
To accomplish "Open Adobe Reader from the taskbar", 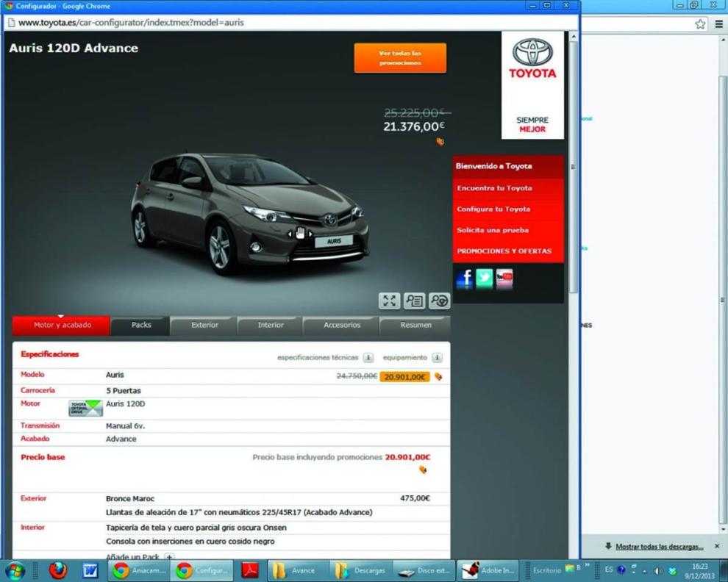I will [250, 570].
